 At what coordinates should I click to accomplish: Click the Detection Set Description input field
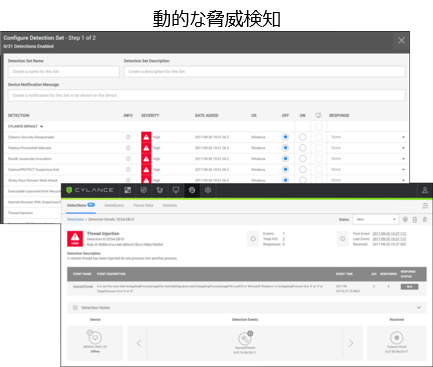coord(265,71)
